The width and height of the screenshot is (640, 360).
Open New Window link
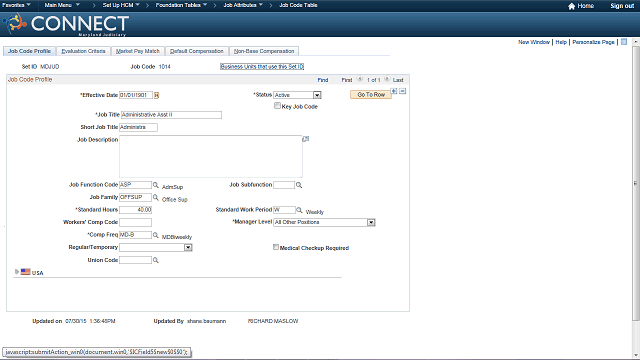[534, 42]
